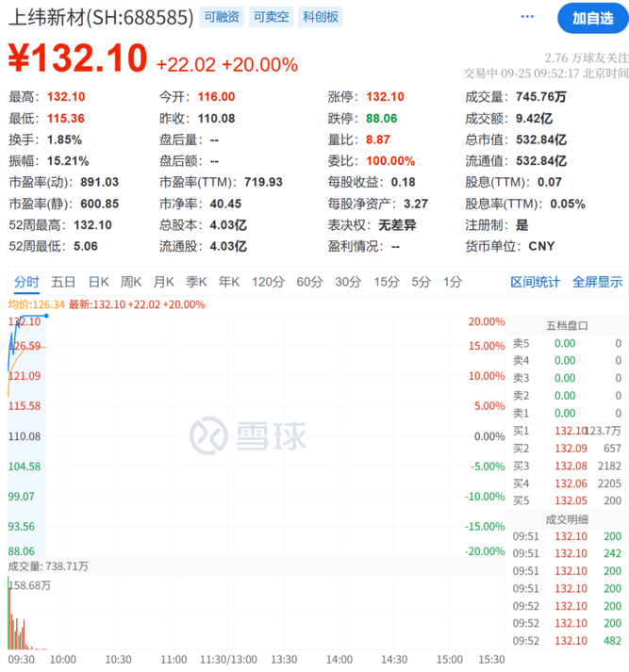Click the 总市值 value 532.84亿

[x=541, y=139]
